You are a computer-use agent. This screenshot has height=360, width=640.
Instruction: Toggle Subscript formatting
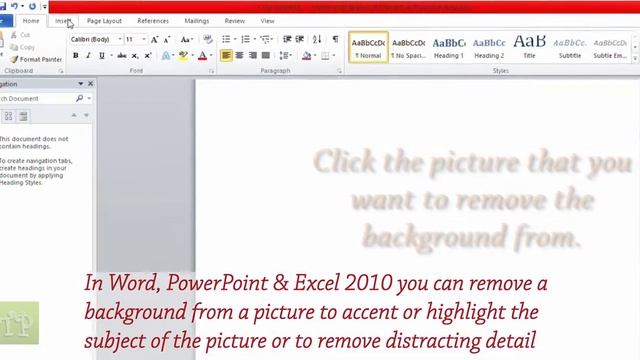(135, 56)
